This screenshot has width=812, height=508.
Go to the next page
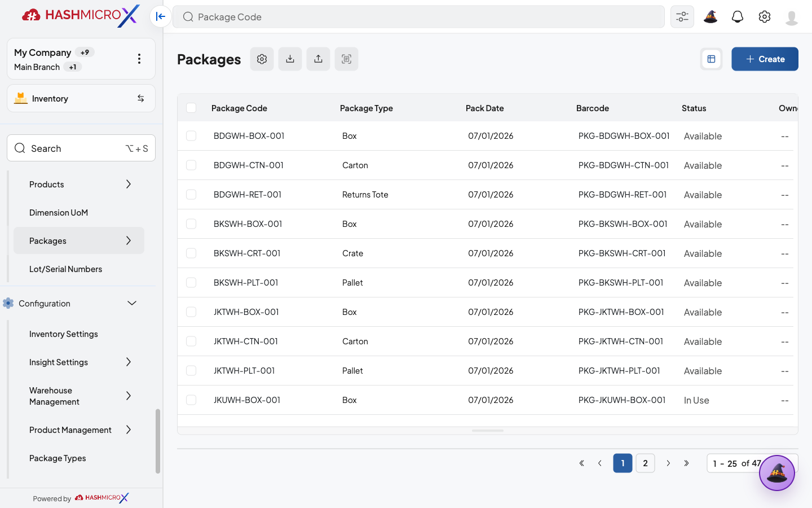pos(668,463)
